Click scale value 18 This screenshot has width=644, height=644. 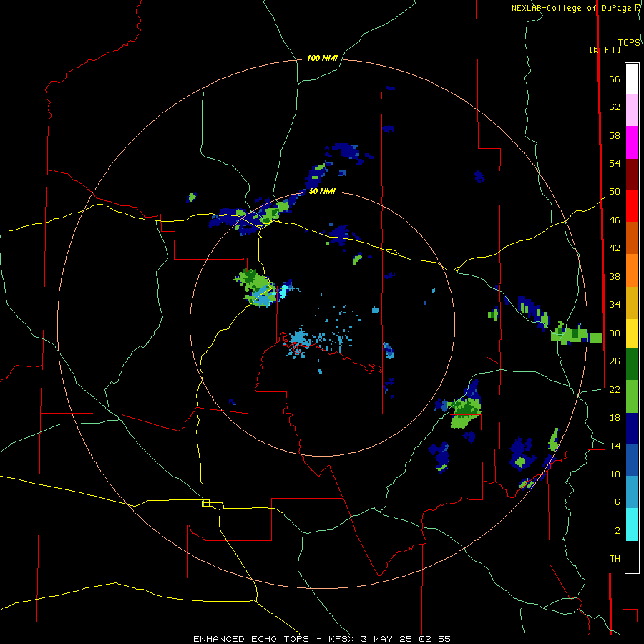(x=615, y=418)
